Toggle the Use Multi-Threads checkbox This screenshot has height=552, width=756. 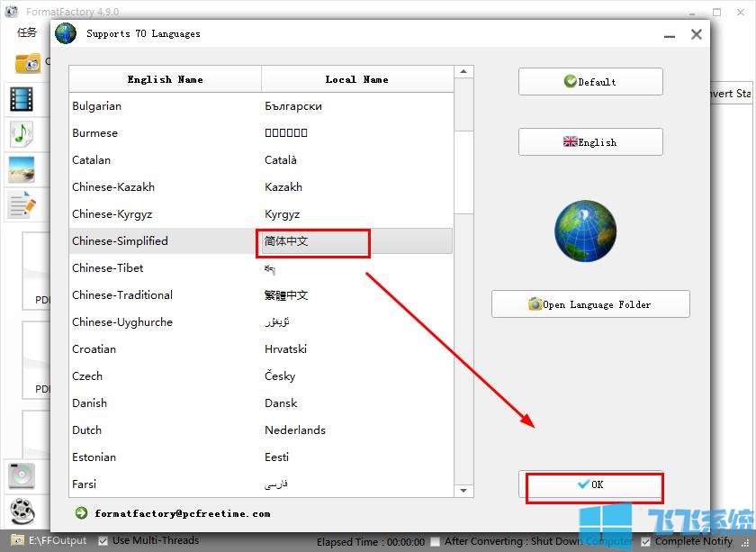(103, 541)
